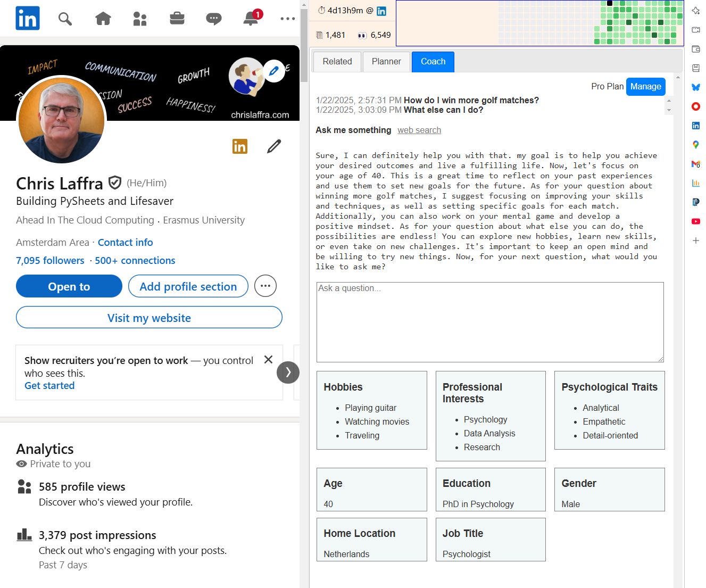Click Add profile section button
Screen dimensions: 706x588
pyautogui.click(x=188, y=286)
